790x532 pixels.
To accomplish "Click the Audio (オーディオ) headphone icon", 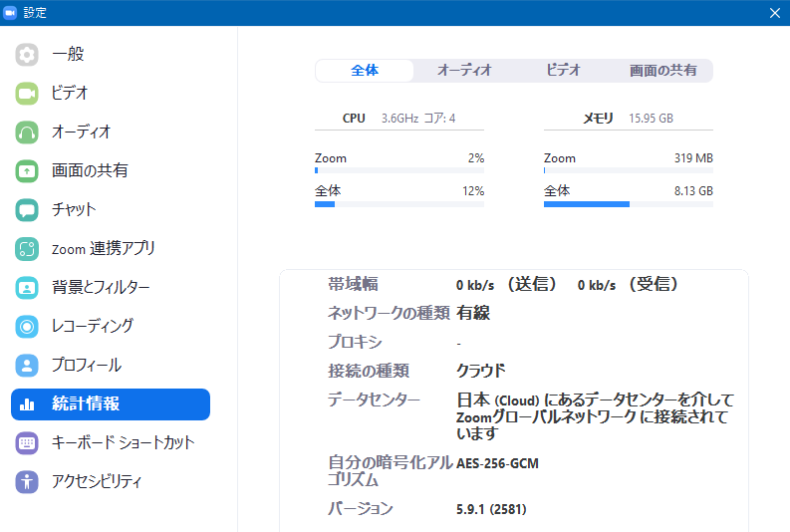I will pyautogui.click(x=27, y=133).
